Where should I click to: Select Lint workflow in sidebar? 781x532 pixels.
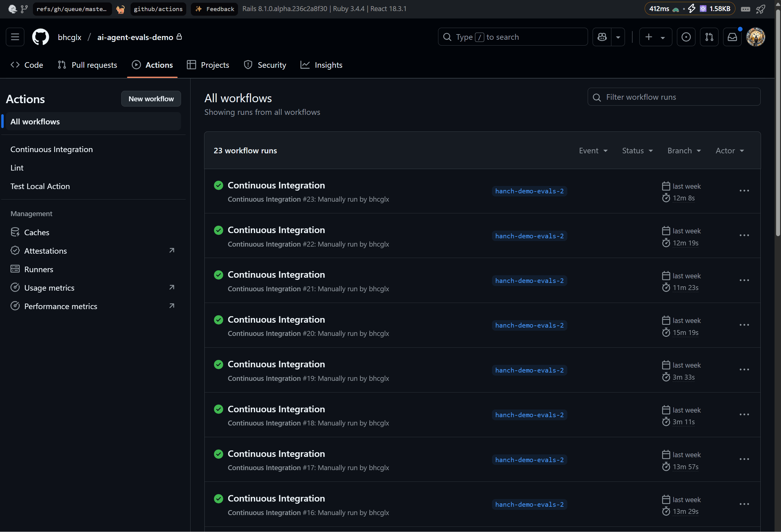(17, 168)
